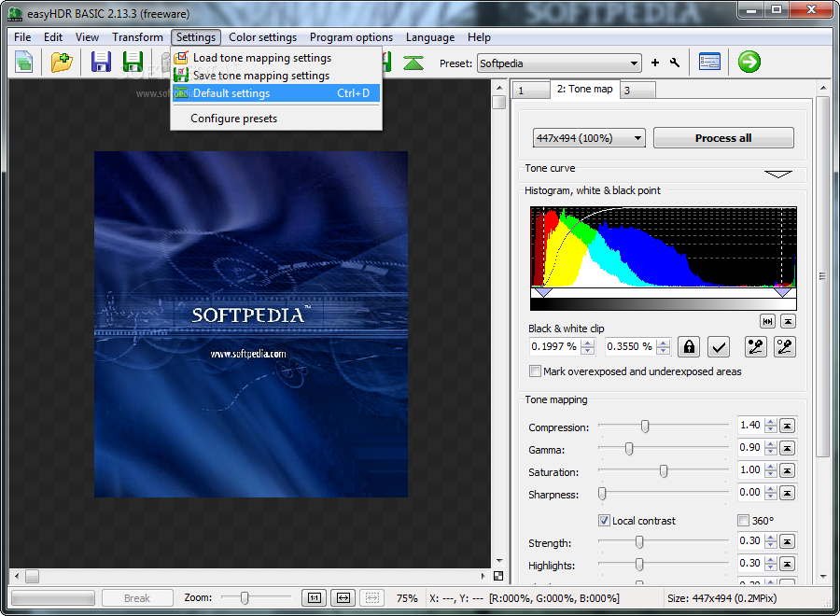Screen dimensions: 840x616
Task: Enable Mark overexposed and underexposed areas
Action: (535, 371)
